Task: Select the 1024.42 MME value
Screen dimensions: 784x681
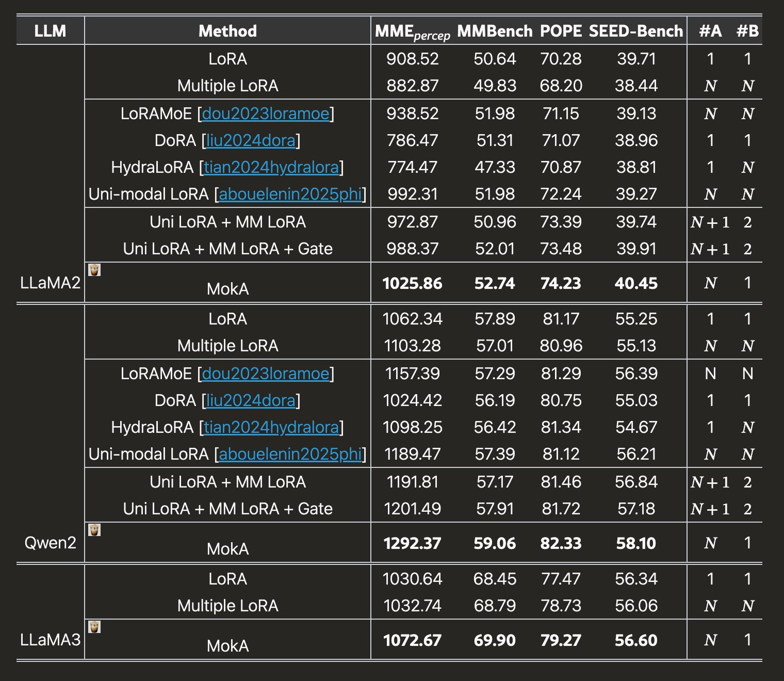Action: click(x=412, y=400)
